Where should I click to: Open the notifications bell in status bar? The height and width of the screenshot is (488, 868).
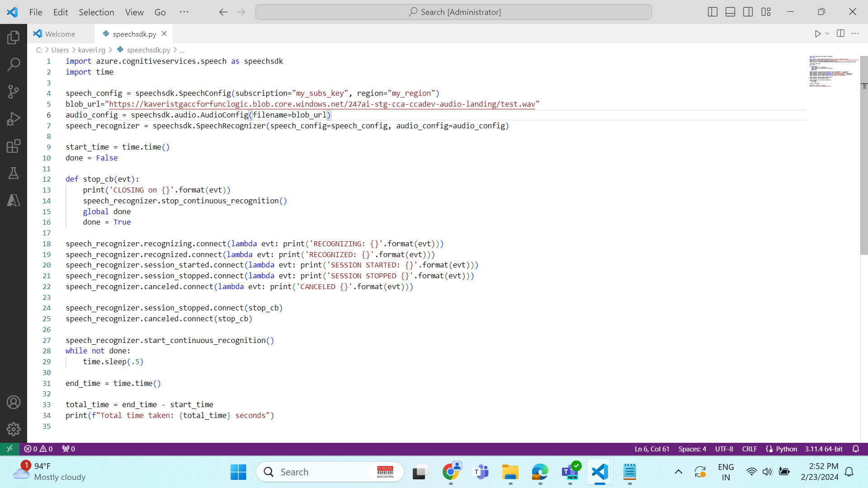(x=856, y=449)
